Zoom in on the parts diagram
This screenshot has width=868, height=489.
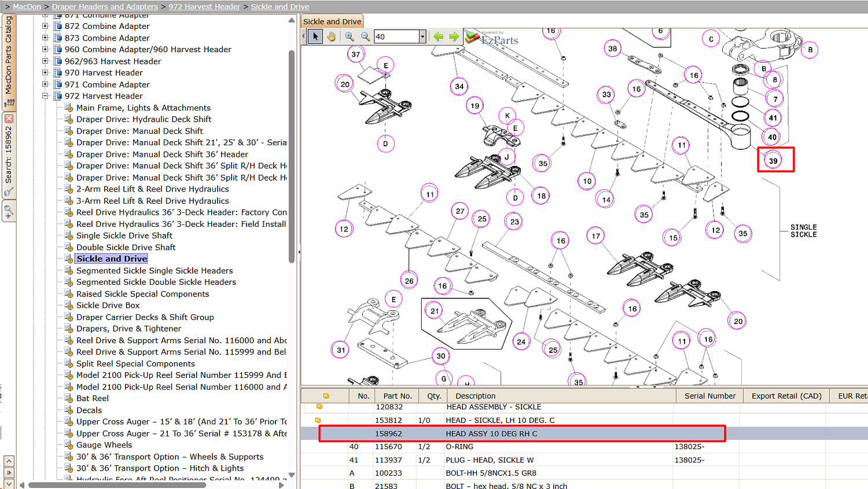[350, 36]
